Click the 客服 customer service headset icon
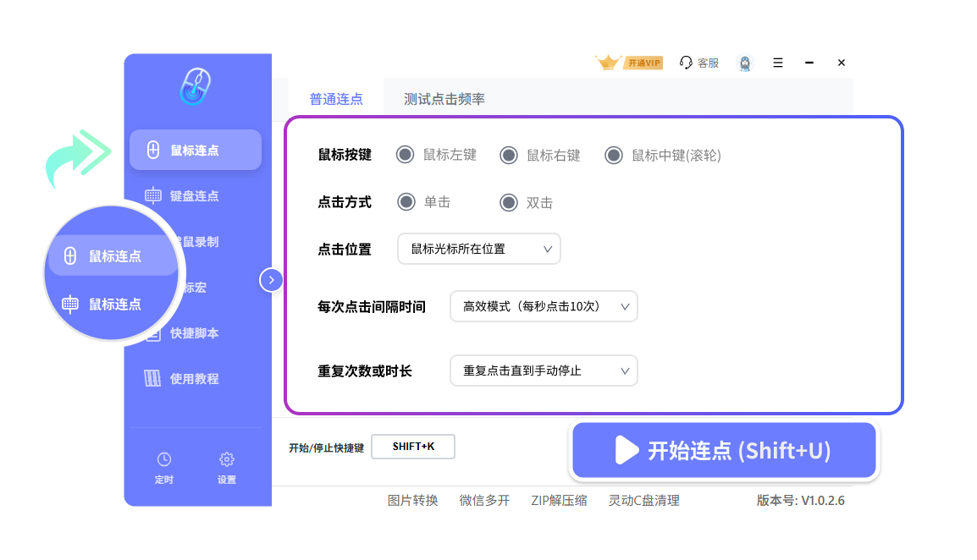 pyautogui.click(x=686, y=63)
